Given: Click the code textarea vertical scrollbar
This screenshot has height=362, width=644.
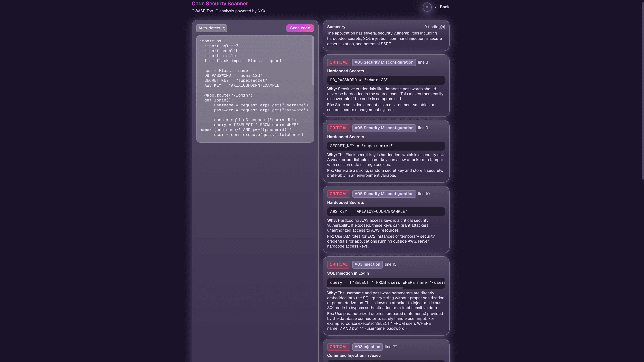Looking at the screenshot, I should point(313,60).
